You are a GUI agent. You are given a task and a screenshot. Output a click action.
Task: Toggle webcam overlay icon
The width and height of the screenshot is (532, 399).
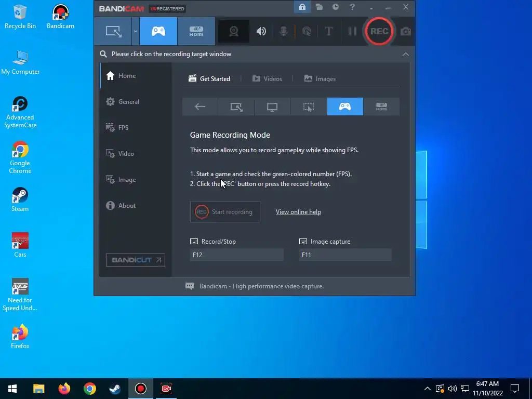pos(233,31)
